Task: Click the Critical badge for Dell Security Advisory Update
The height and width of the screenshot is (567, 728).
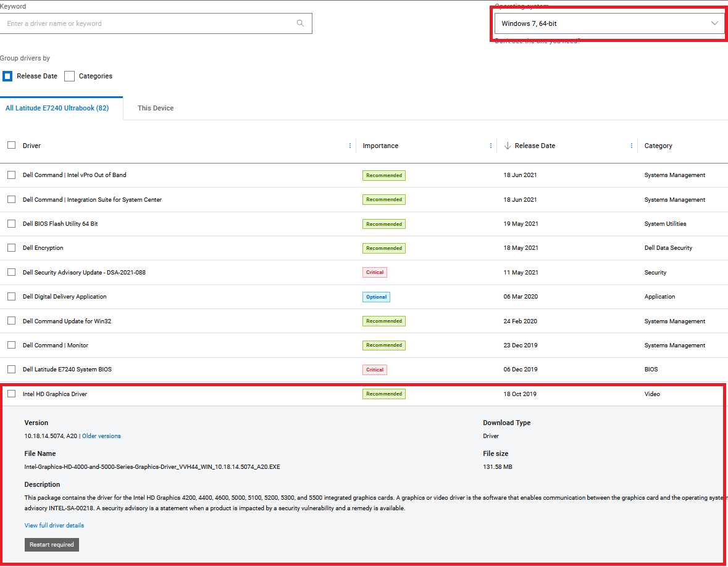Action: click(375, 272)
